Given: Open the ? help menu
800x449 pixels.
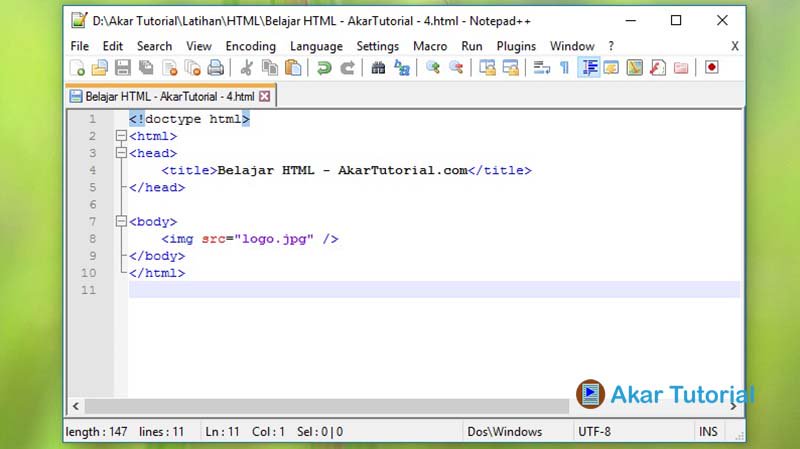Looking at the screenshot, I should [611, 46].
